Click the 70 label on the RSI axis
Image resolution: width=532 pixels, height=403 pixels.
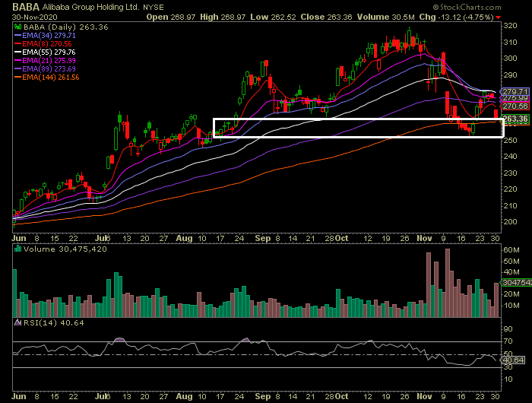[x=508, y=341]
